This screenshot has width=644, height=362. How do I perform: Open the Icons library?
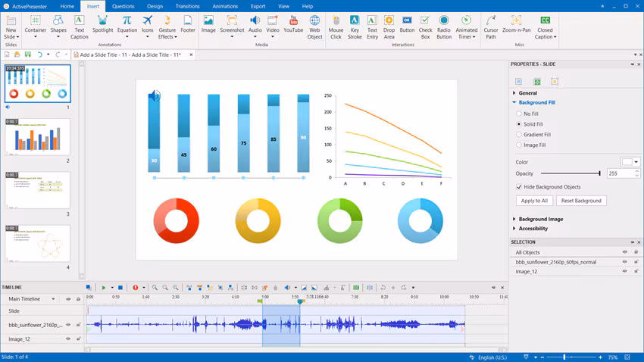click(x=148, y=27)
